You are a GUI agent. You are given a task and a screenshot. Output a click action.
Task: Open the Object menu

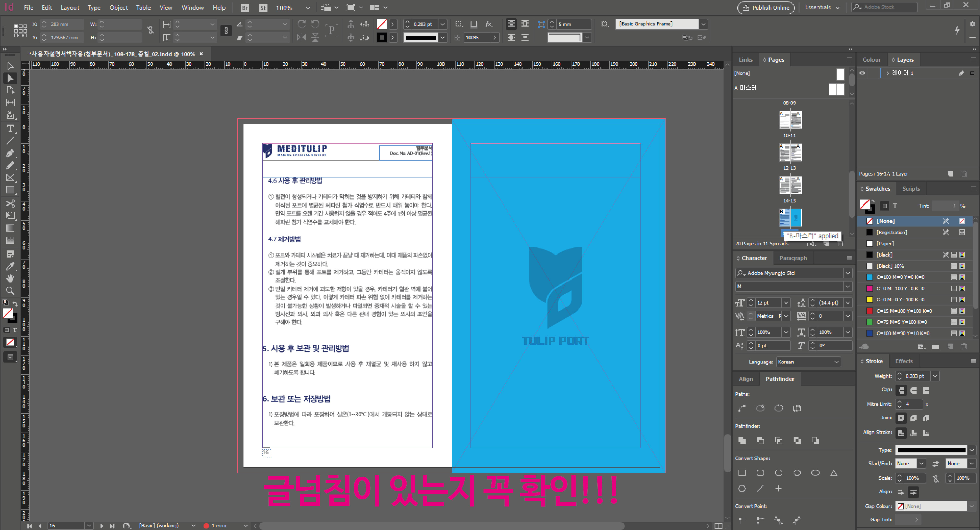(118, 8)
